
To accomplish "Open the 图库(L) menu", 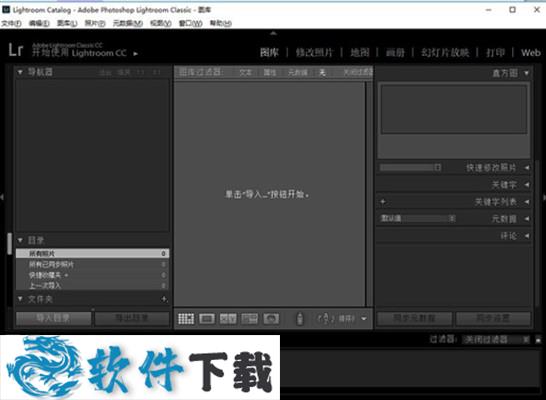I will tap(67, 23).
